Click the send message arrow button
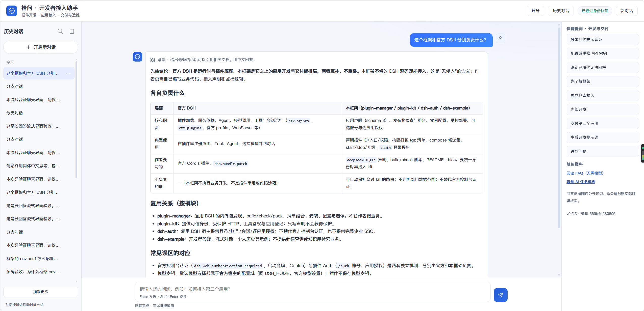The width and height of the screenshot is (644, 311). point(501,295)
